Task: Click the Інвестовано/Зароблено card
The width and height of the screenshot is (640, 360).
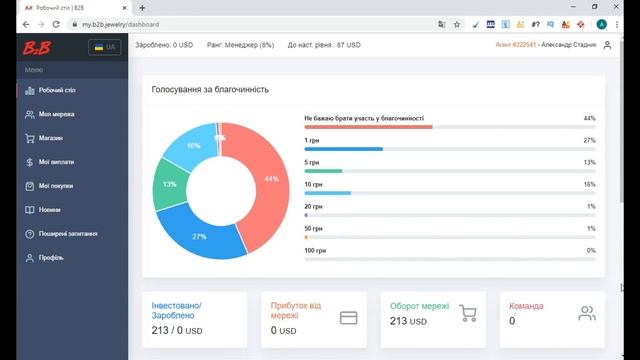Action: coord(195,320)
